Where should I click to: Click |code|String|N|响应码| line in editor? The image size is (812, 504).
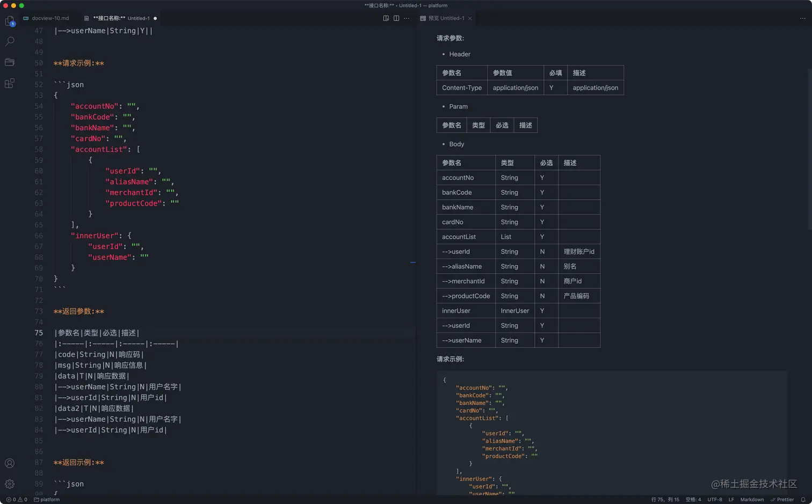(x=99, y=354)
